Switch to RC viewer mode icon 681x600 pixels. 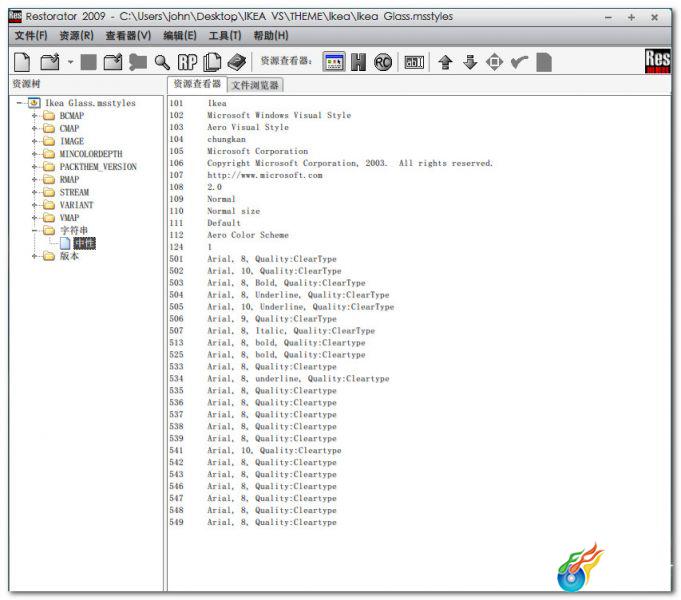pos(383,62)
